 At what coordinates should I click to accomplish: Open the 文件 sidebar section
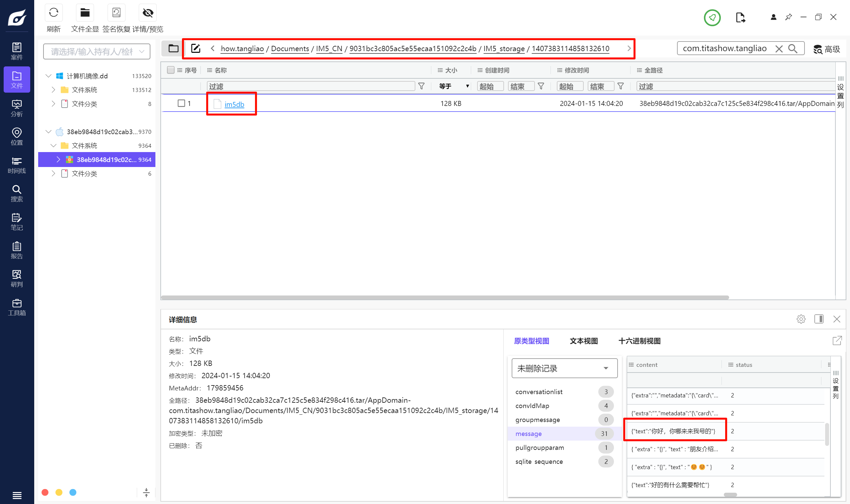[x=17, y=80]
